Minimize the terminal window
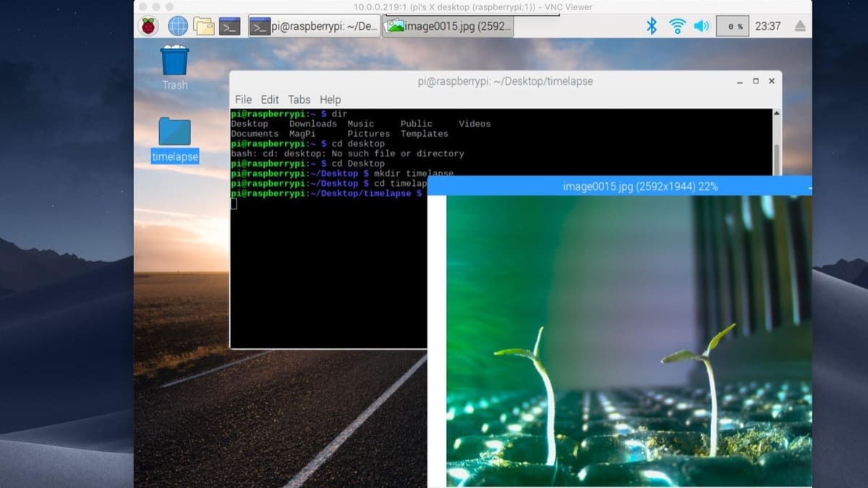 tap(739, 82)
